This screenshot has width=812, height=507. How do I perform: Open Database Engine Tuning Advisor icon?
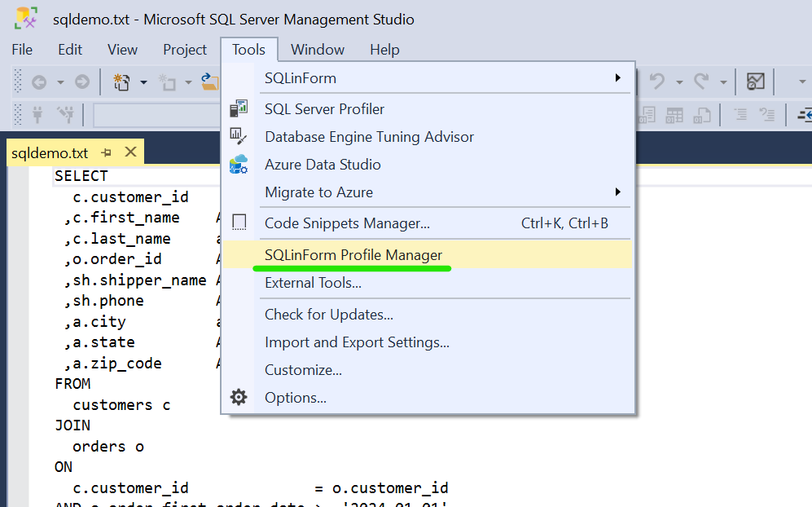[239, 136]
